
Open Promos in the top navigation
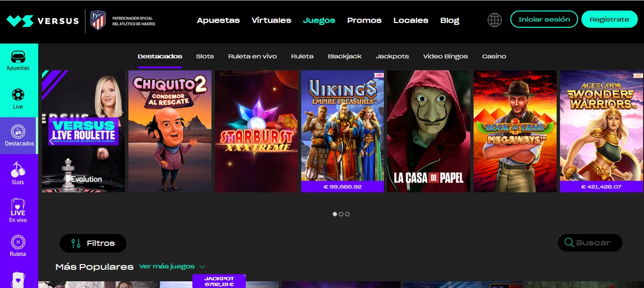click(x=365, y=20)
